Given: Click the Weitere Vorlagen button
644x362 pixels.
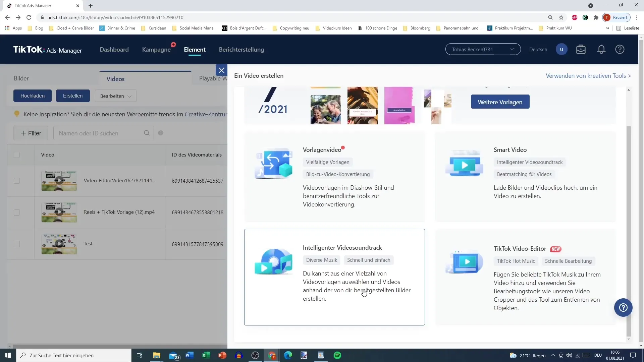Looking at the screenshot, I should coord(500,102).
